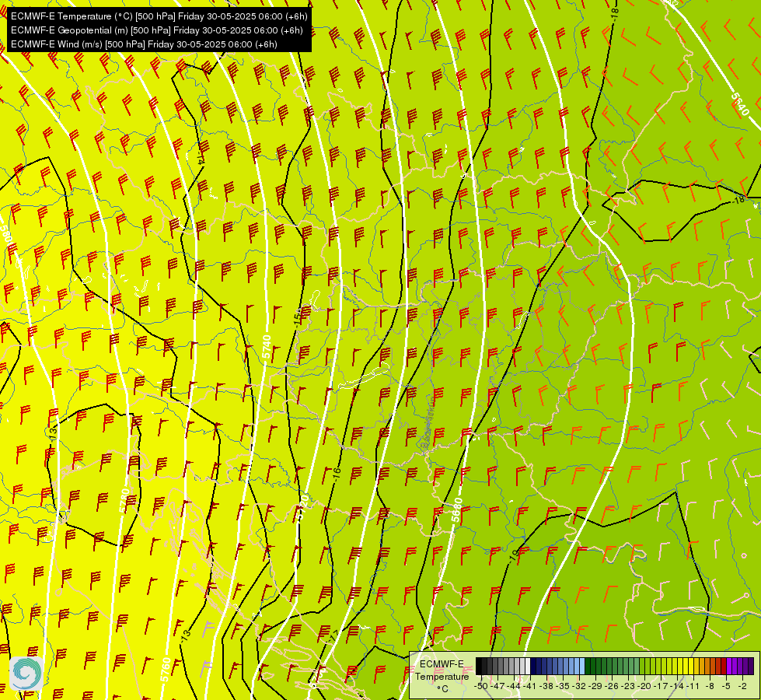Select the ECMWF-E Temperature 500 hPa title line
Viewport: 761px width, 700px height.
(x=159, y=16)
